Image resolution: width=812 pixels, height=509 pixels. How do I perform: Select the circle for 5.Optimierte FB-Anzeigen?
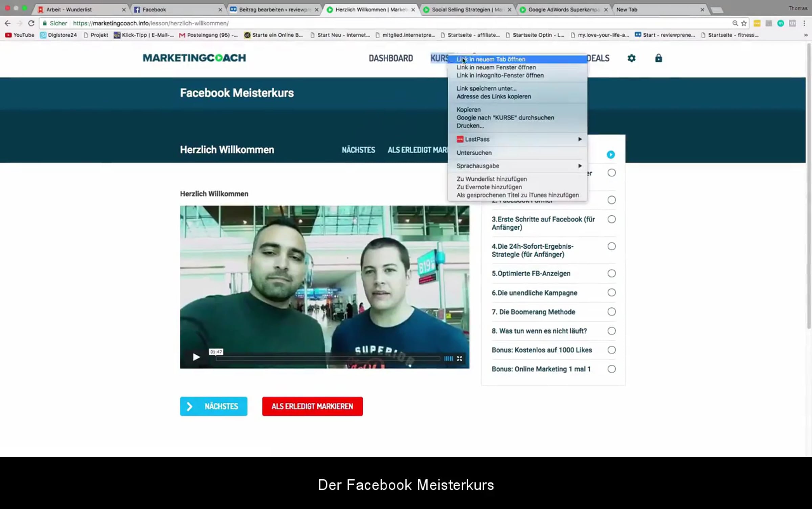pyautogui.click(x=611, y=273)
